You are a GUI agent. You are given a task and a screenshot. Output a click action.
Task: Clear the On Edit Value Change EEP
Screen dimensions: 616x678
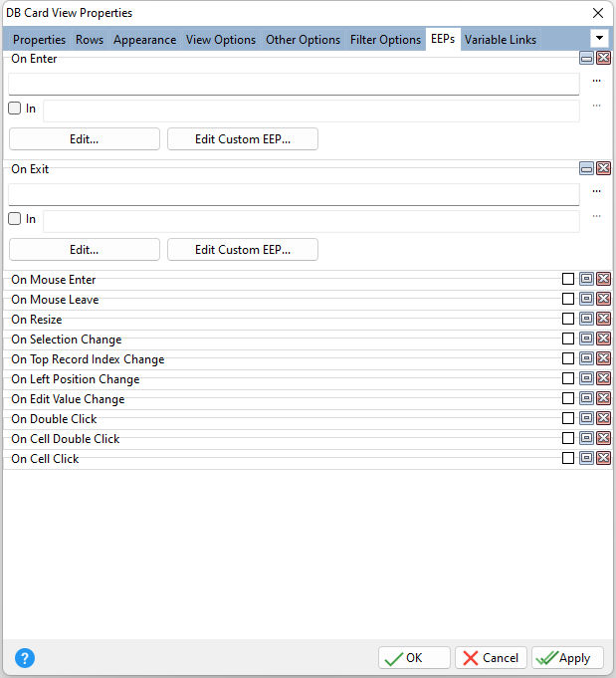(x=603, y=398)
